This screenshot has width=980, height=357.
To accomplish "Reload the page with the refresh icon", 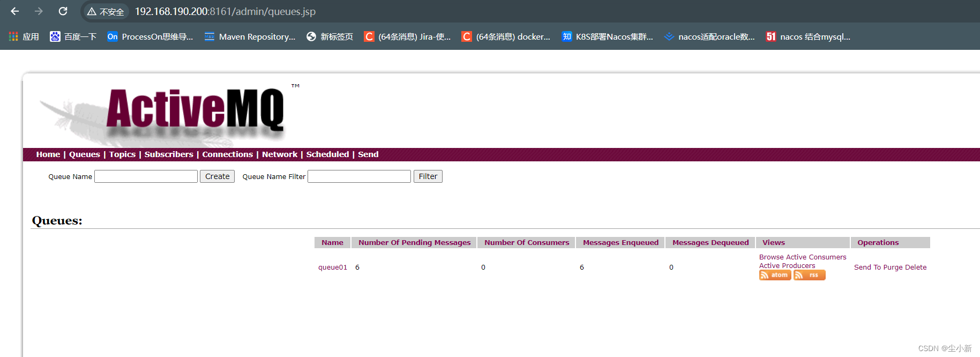I will click(63, 11).
